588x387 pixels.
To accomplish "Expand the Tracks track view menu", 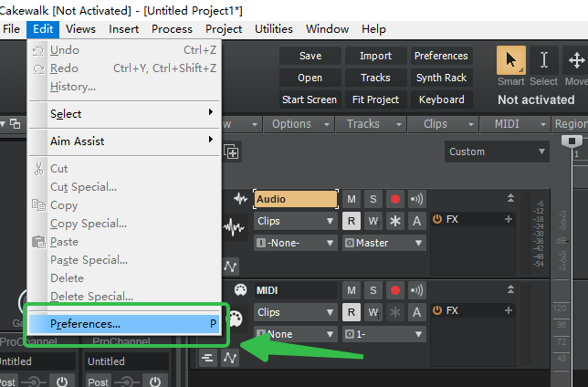I will coord(372,124).
